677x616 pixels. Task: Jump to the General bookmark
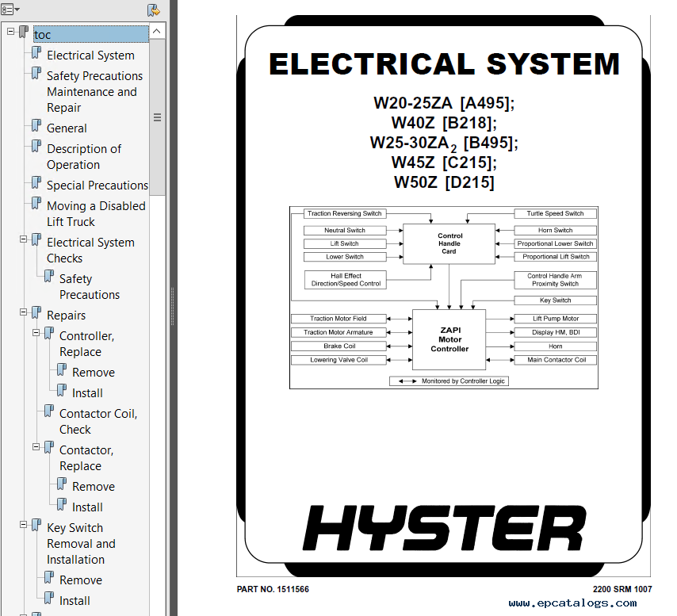pos(67,128)
